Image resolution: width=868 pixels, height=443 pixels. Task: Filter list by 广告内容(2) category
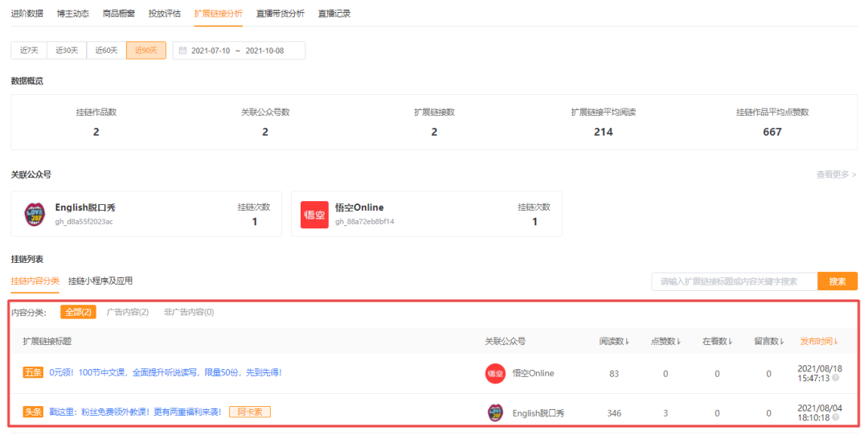[x=128, y=312]
